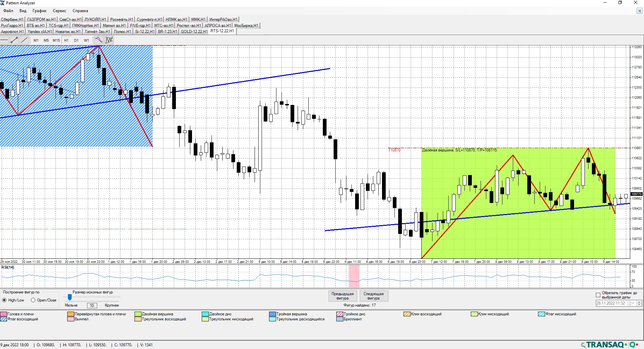Click the Голова и плечи pink swatch

click(4, 314)
